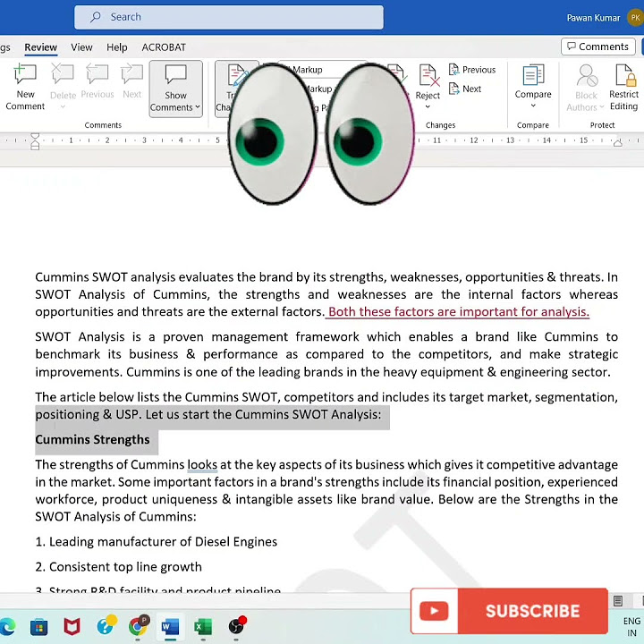
Task: Expand the Block Authors dropdown arrow
Action: [x=602, y=106]
